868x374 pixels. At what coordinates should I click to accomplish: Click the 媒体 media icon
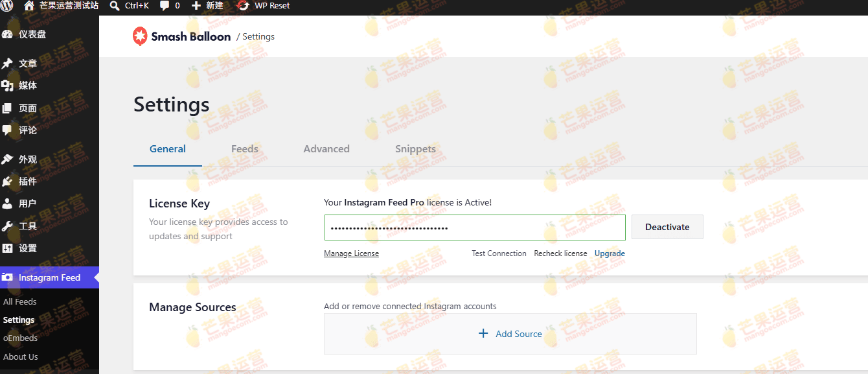click(7, 86)
